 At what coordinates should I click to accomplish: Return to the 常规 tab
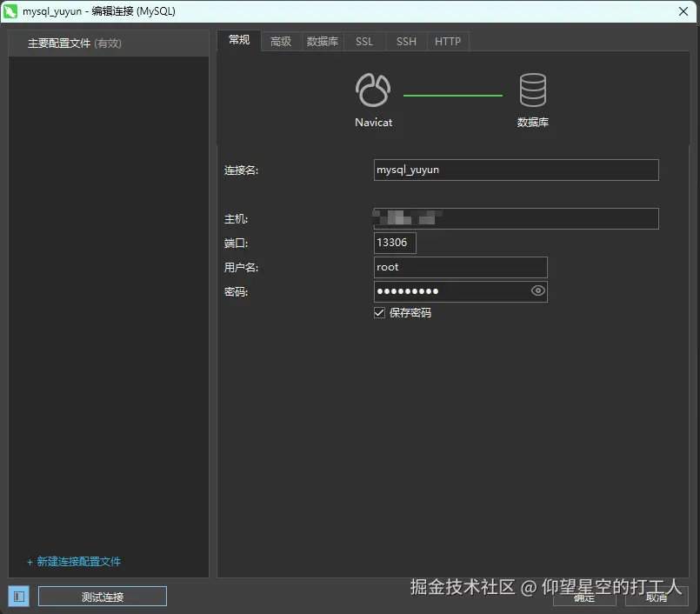[x=238, y=41]
